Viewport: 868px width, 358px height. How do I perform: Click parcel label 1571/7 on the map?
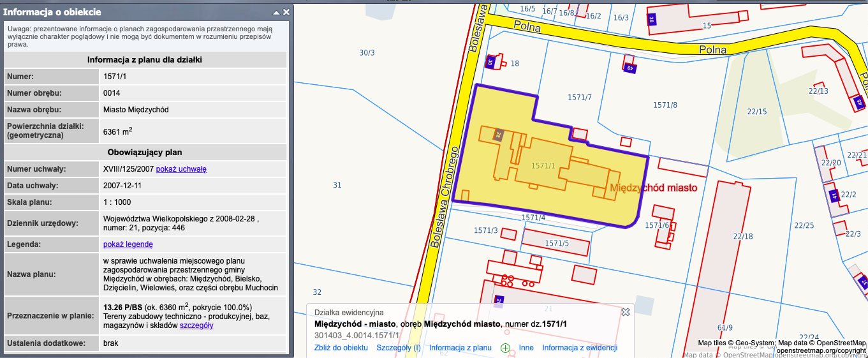[580, 97]
